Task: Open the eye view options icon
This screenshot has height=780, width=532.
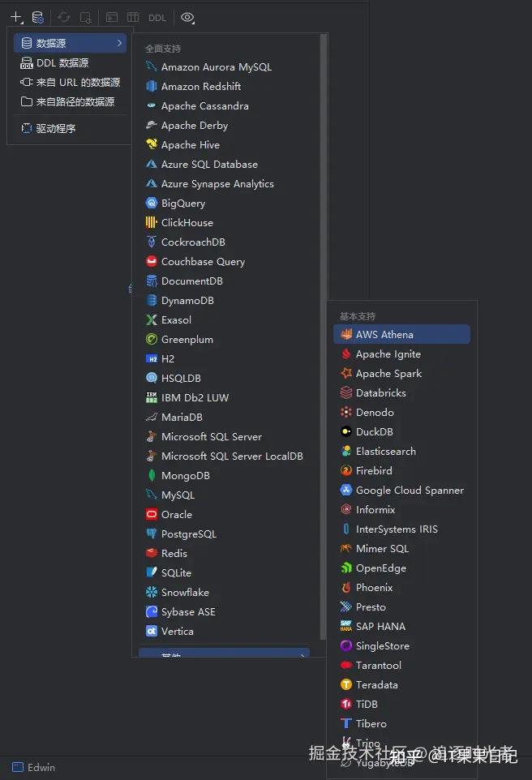Action: click(x=187, y=17)
